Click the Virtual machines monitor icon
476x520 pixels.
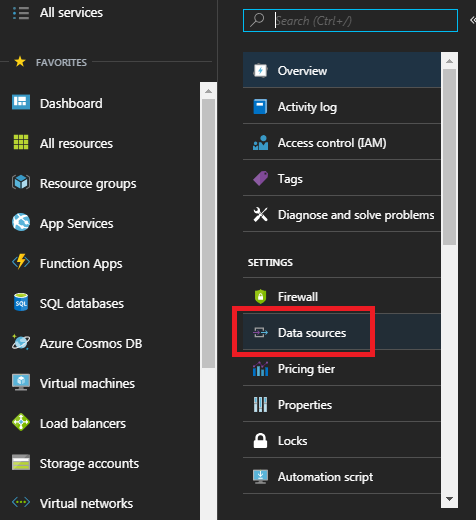[x=21, y=382]
